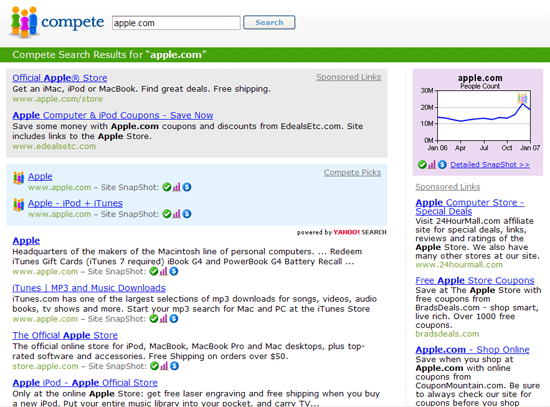The height and width of the screenshot is (407, 550).
Task: Open Free Apple Store Coupons ad
Action: click(x=475, y=280)
